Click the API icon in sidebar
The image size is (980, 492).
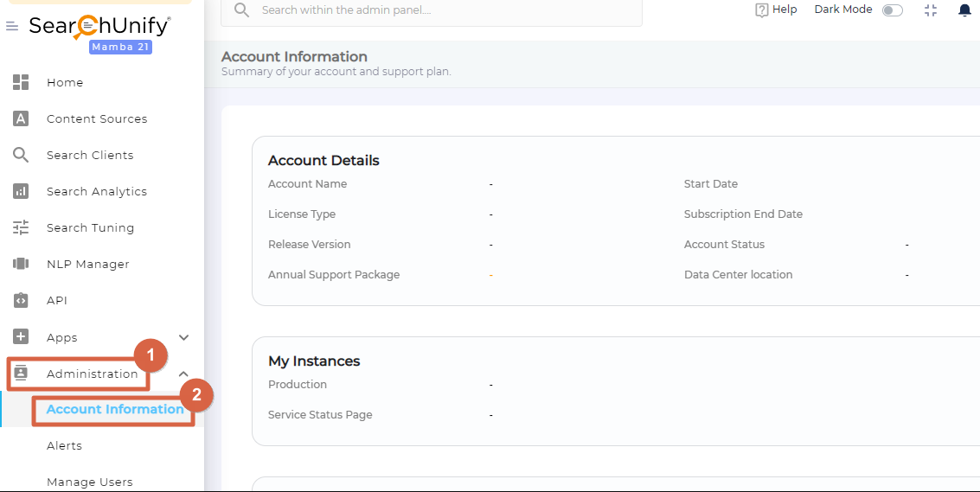point(21,300)
